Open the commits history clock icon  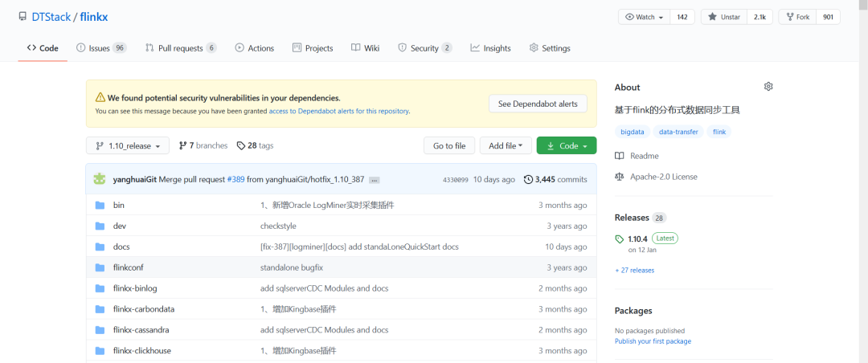pos(528,179)
